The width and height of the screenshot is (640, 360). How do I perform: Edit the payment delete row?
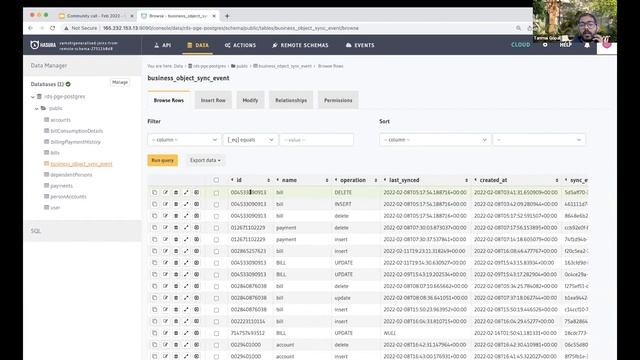165,227
